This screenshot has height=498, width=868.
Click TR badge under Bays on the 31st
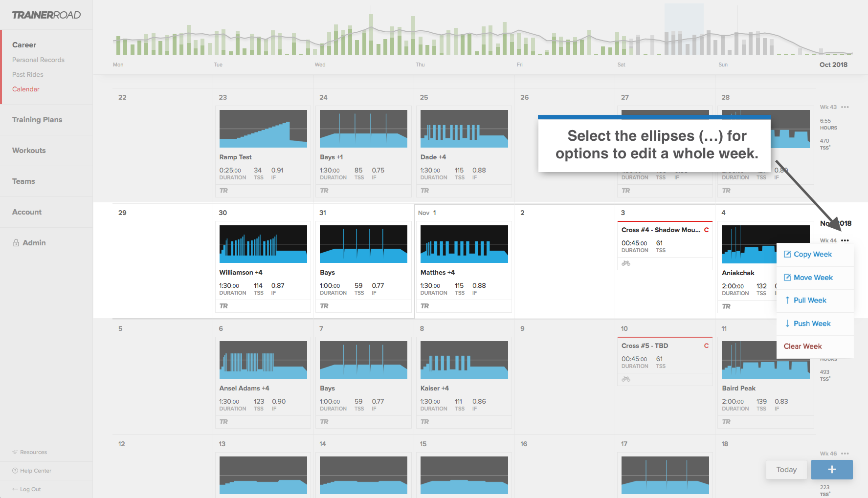coord(325,306)
